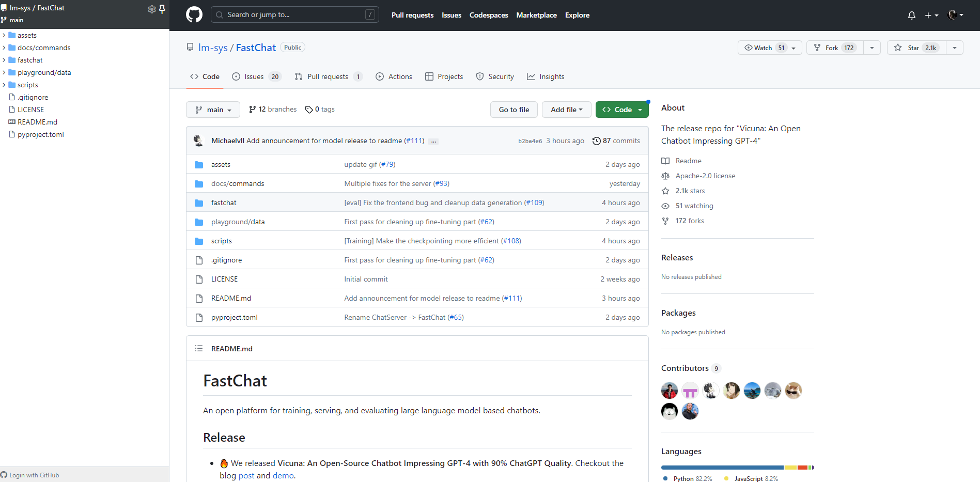View the 12 branches link
The width and height of the screenshot is (980, 482).
pos(273,110)
